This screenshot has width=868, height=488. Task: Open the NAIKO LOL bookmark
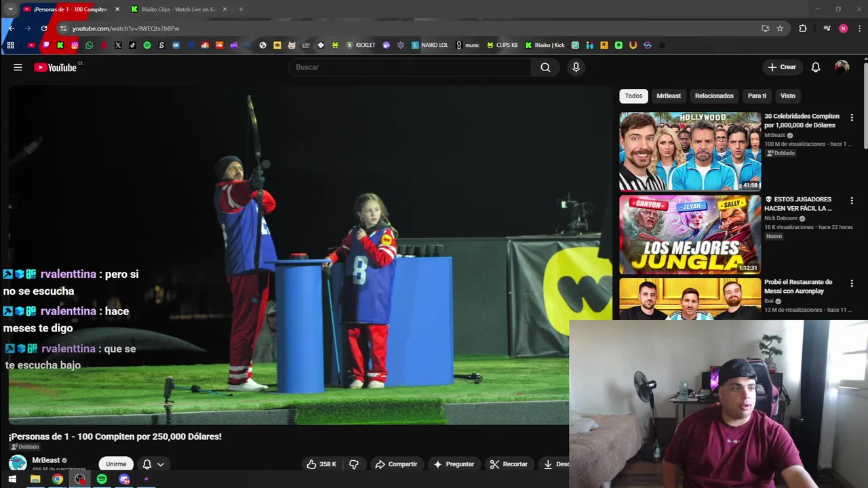pos(430,45)
